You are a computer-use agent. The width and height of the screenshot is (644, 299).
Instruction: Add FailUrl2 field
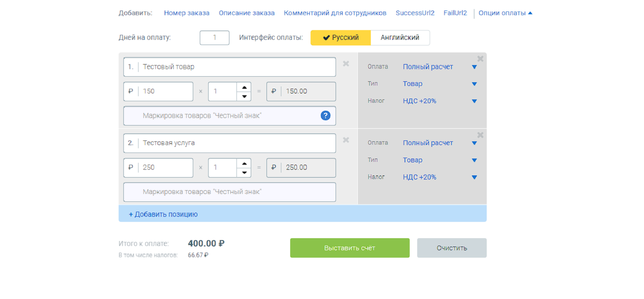pyautogui.click(x=455, y=13)
